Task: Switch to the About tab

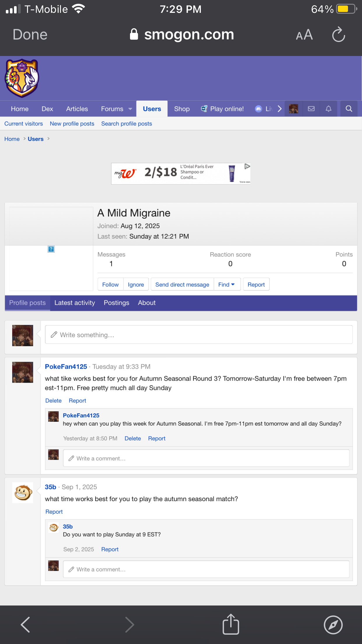Action: click(147, 303)
